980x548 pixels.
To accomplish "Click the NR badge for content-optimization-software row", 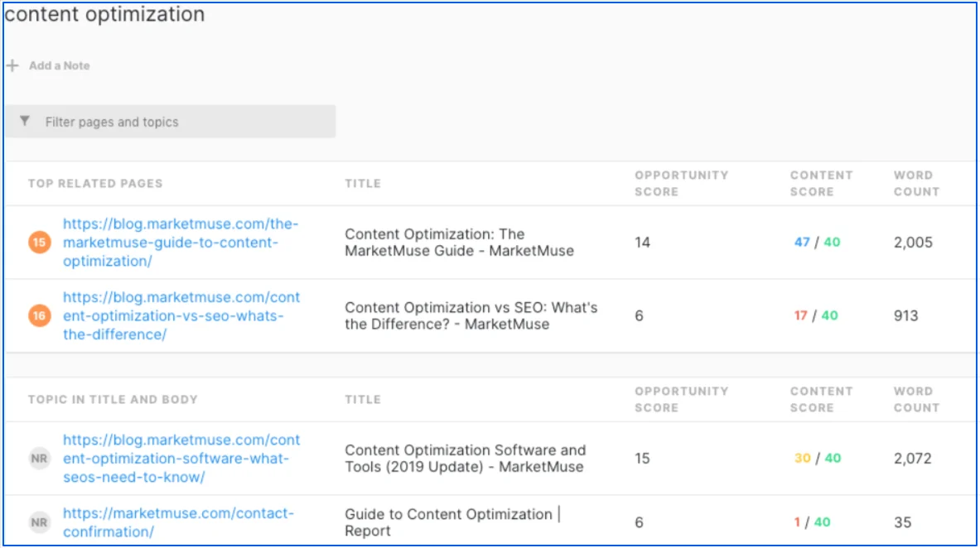I will 40,458.
